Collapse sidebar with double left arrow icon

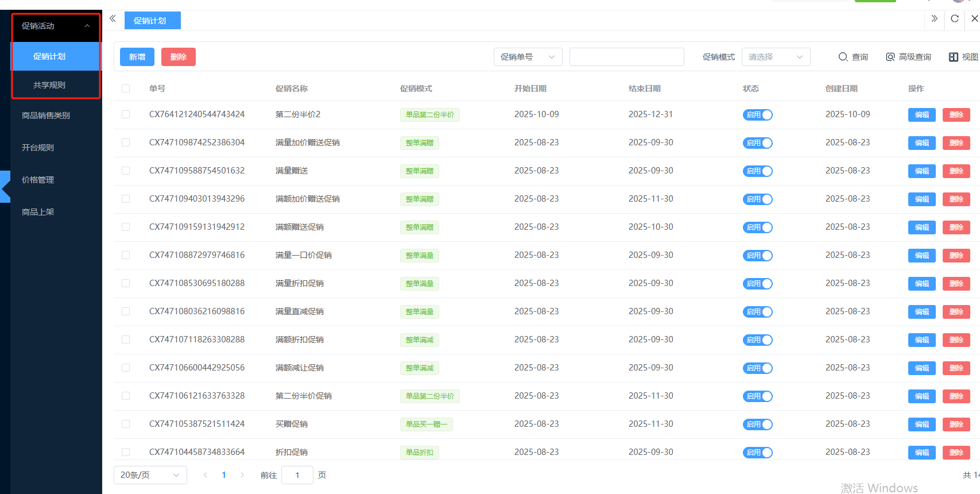coord(113,18)
